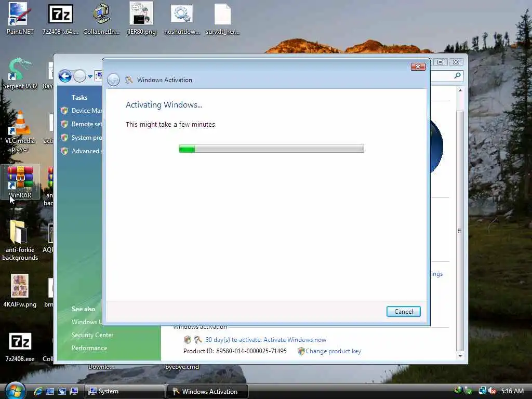The height and width of the screenshot is (399, 532).
Task: Click shield icon next to Remote settings
Action: [64, 124]
